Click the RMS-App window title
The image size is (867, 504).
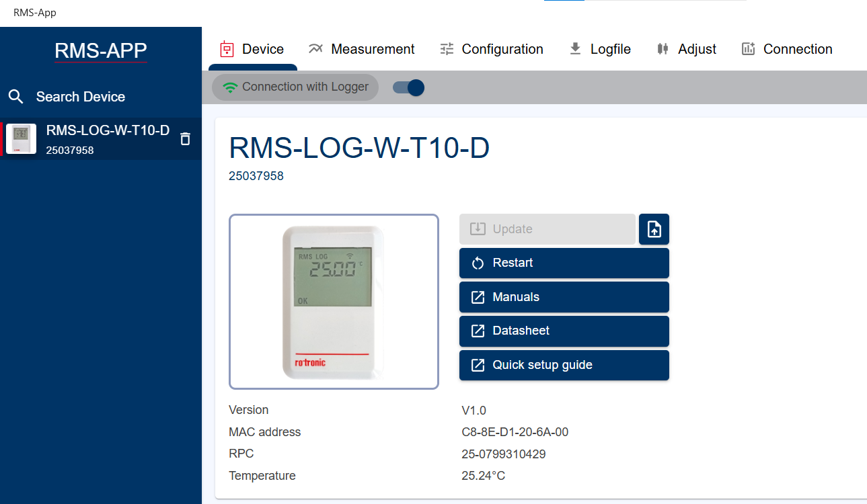tap(35, 13)
